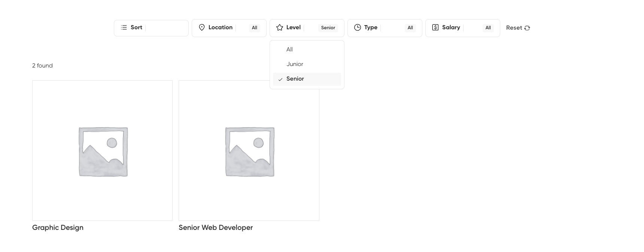Click the Reset filters link
The height and width of the screenshot is (252, 644).
pyautogui.click(x=514, y=28)
